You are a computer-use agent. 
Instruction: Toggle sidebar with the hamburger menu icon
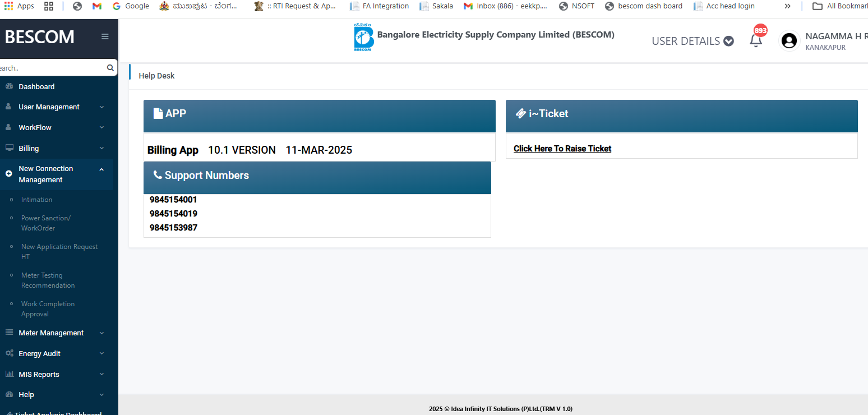tap(105, 36)
